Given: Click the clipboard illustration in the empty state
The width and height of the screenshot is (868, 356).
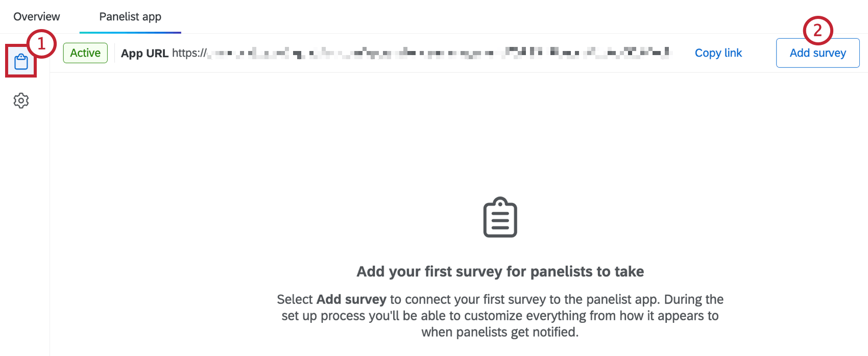Looking at the screenshot, I should click(x=500, y=216).
